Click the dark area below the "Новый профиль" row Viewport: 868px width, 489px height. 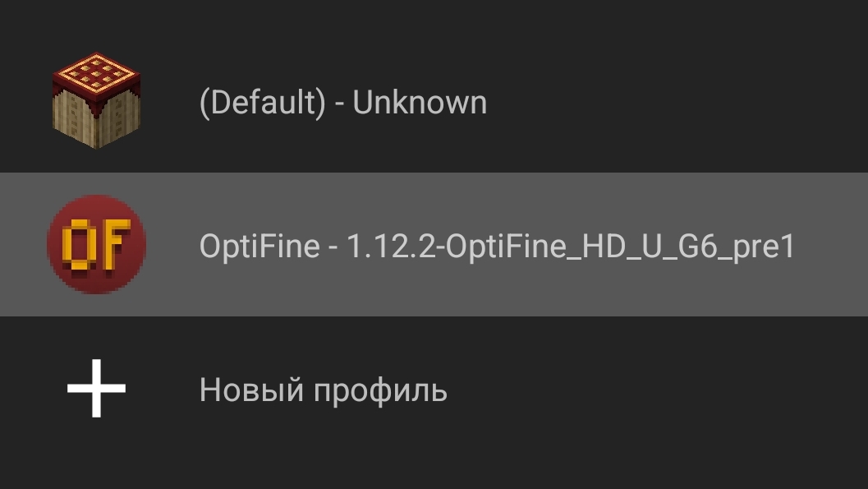pos(434,470)
